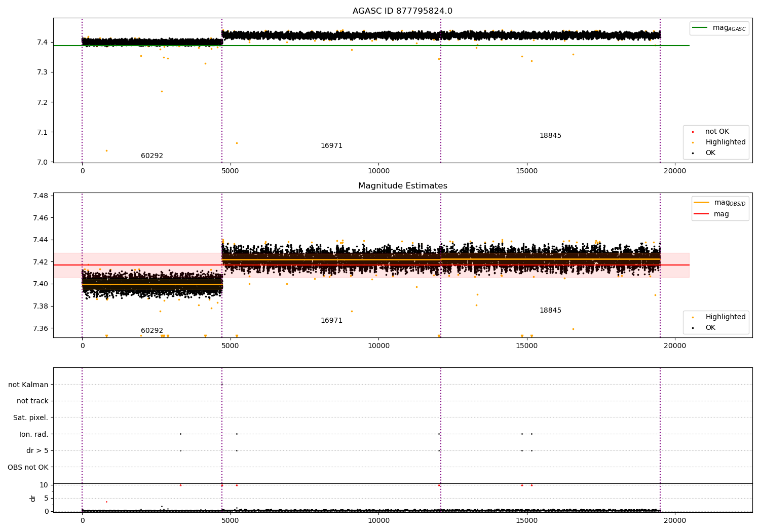Select the 'not OK' legend entry

coord(717,132)
